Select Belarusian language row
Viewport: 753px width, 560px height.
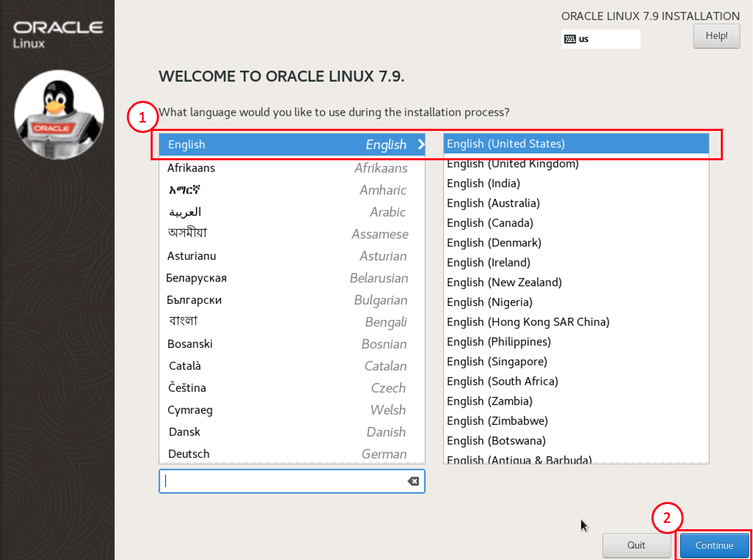tap(292, 279)
